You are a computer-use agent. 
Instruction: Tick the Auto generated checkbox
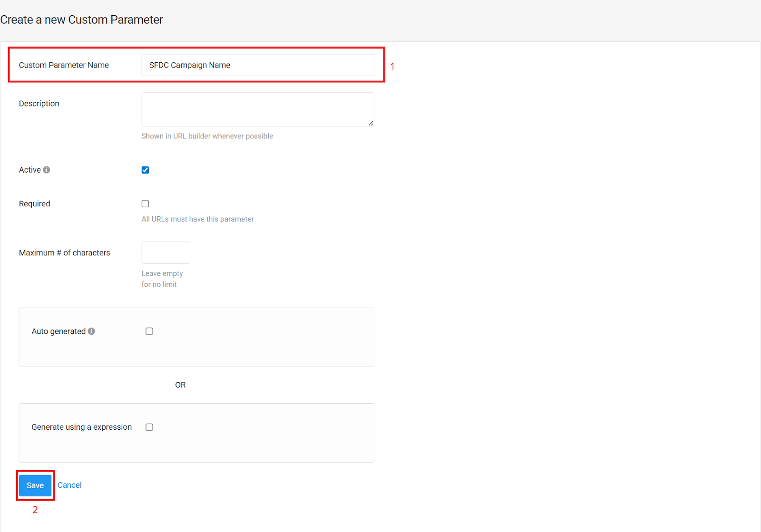click(x=149, y=331)
